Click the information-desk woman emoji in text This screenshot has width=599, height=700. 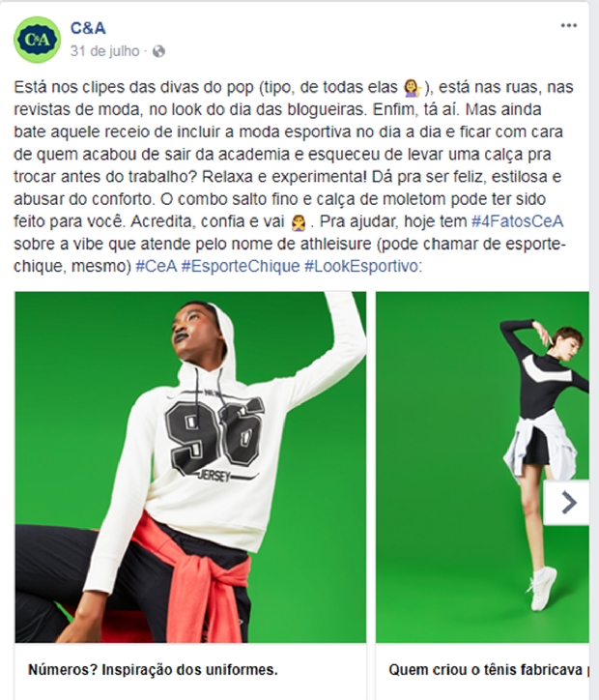[x=412, y=87]
